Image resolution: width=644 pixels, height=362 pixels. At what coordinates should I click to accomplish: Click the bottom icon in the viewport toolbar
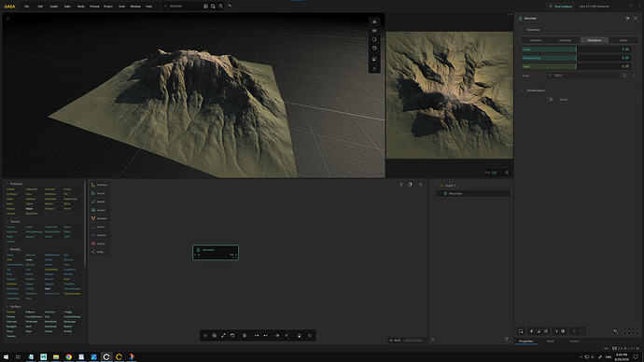pos(374,68)
